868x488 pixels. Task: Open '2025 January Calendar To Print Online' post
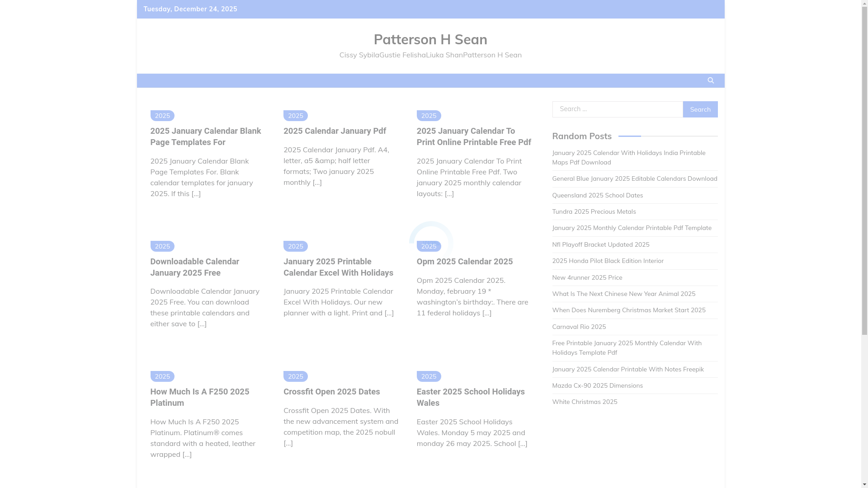click(x=474, y=136)
